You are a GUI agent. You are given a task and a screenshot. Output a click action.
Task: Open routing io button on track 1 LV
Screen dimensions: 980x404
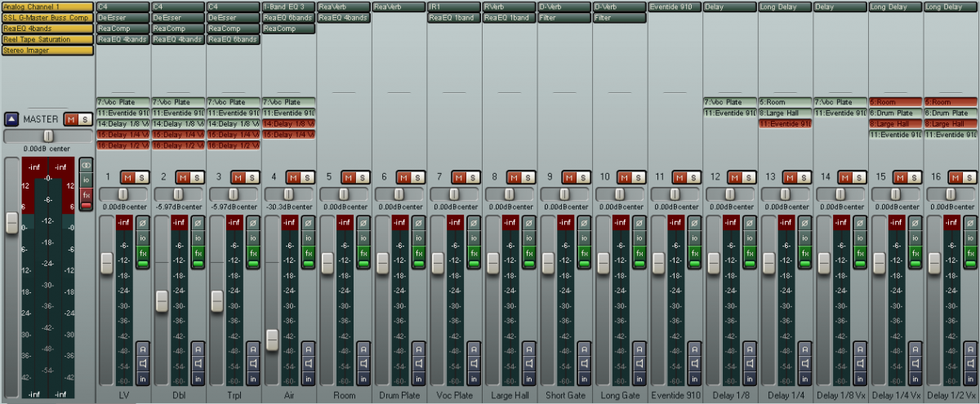pyautogui.click(x=141, y=238)
